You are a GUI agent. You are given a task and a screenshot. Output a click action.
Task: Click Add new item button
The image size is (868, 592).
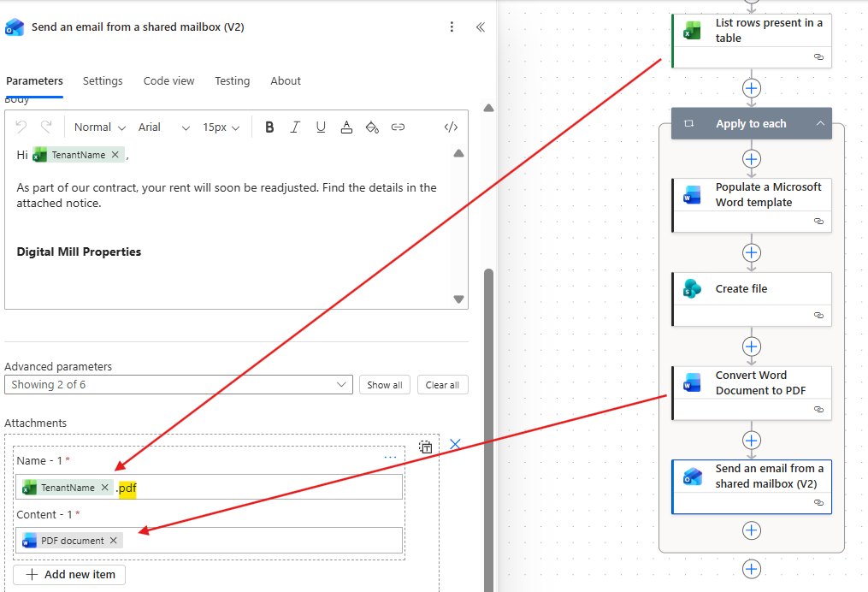(x=69, y=575)
